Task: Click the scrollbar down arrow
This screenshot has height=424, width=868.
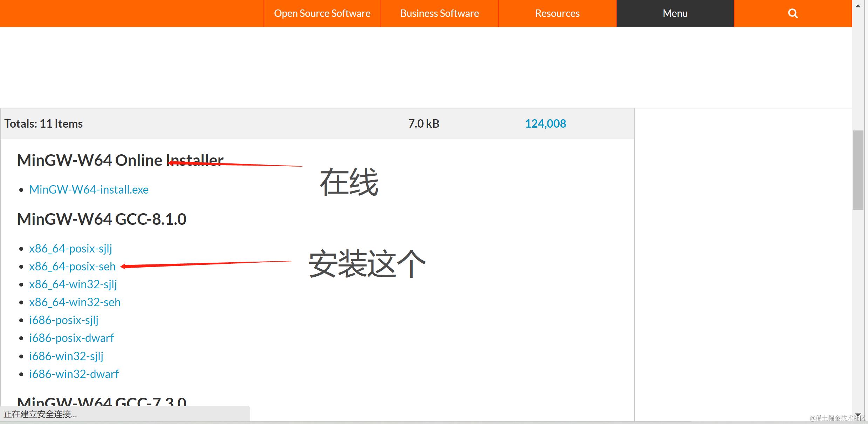Action: click(858, 415)
